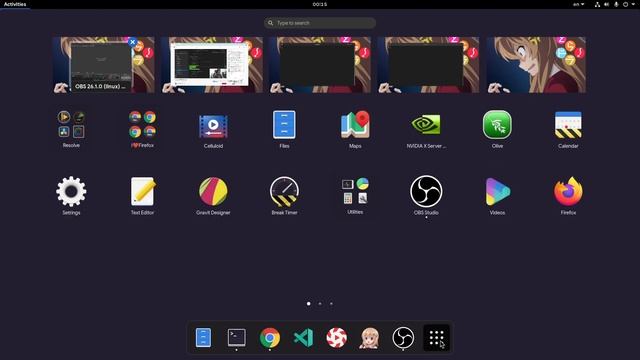Screen dimensions: 640x360
Task: Open the Resolve app folder
Action: pos(71,129)
